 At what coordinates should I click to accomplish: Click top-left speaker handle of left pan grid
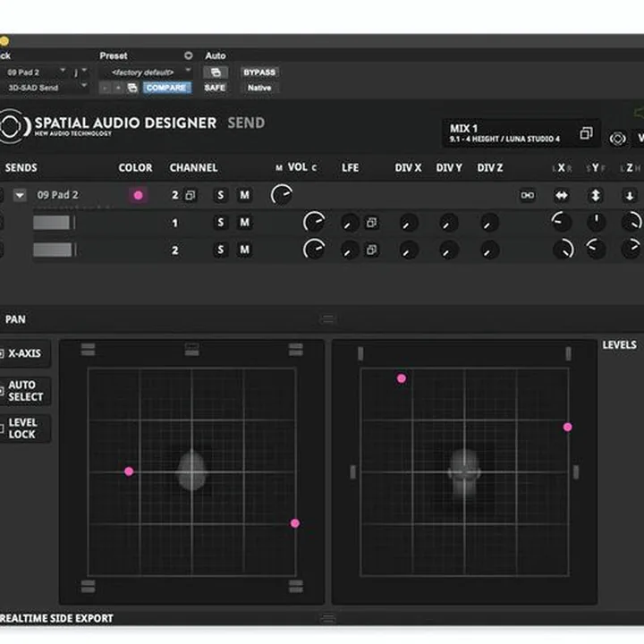coord(88,350)
